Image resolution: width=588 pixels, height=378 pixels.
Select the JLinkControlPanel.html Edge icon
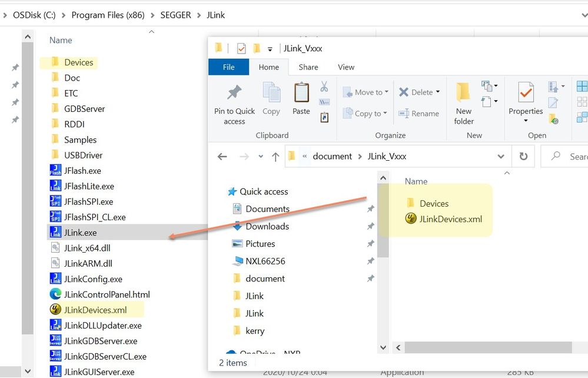tap(55, 294)
